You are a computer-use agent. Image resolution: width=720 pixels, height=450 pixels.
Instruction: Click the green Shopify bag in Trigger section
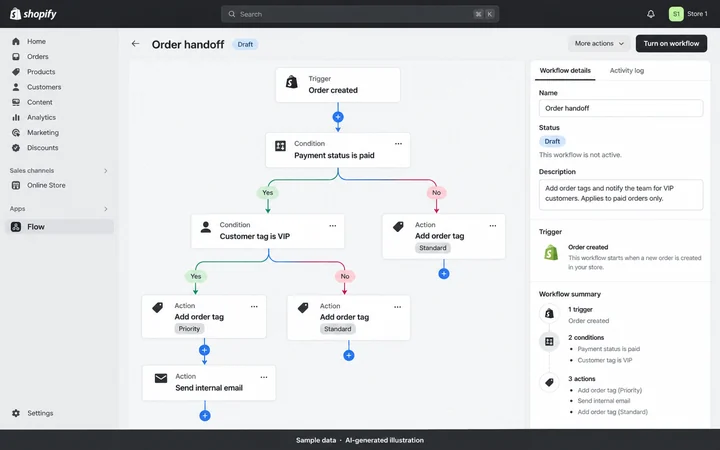click(551, 252)
